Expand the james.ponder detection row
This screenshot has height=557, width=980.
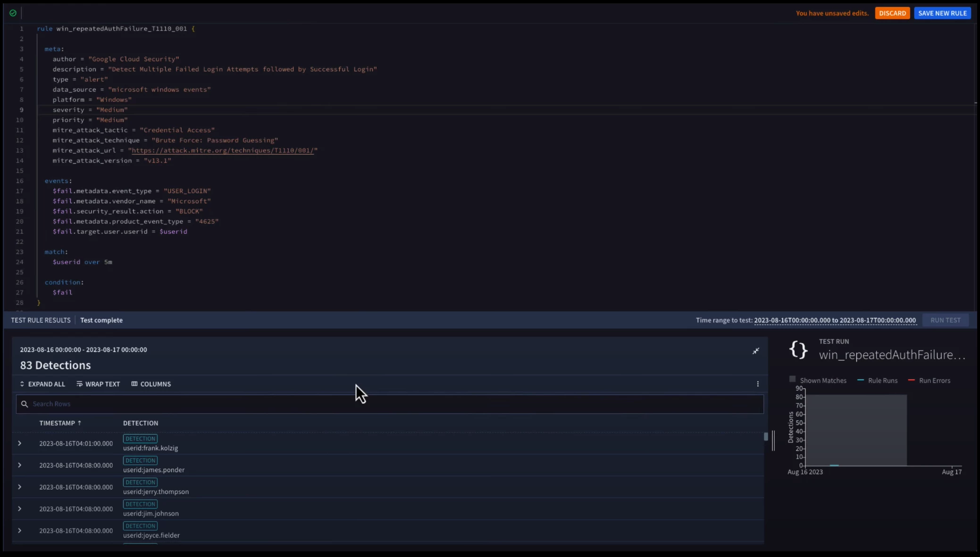(19, 465)
